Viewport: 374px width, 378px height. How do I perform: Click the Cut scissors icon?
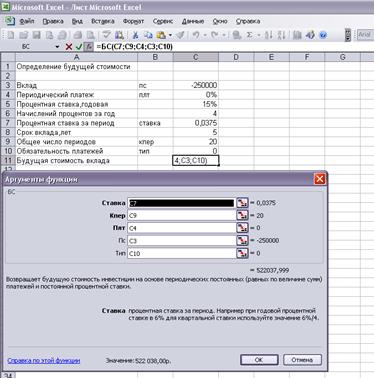pyautogui.click(x=135, y=35)
